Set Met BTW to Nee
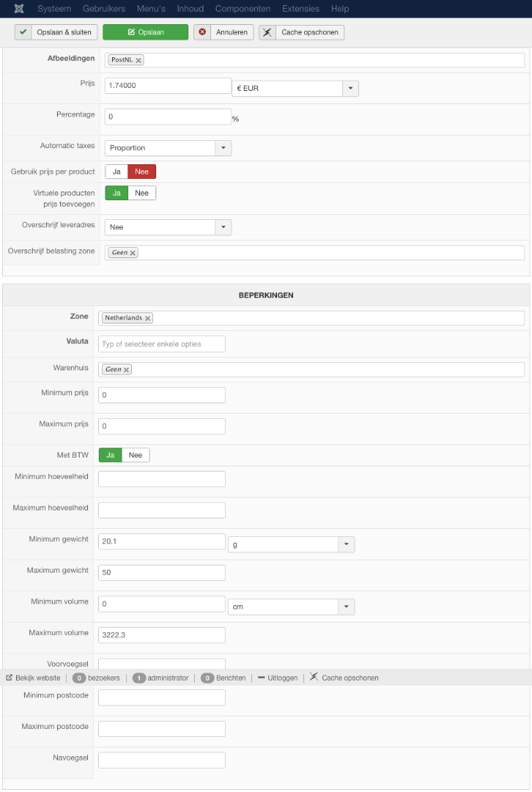The image size is (532, 792). pyautogui.click(x=136, y=455)
